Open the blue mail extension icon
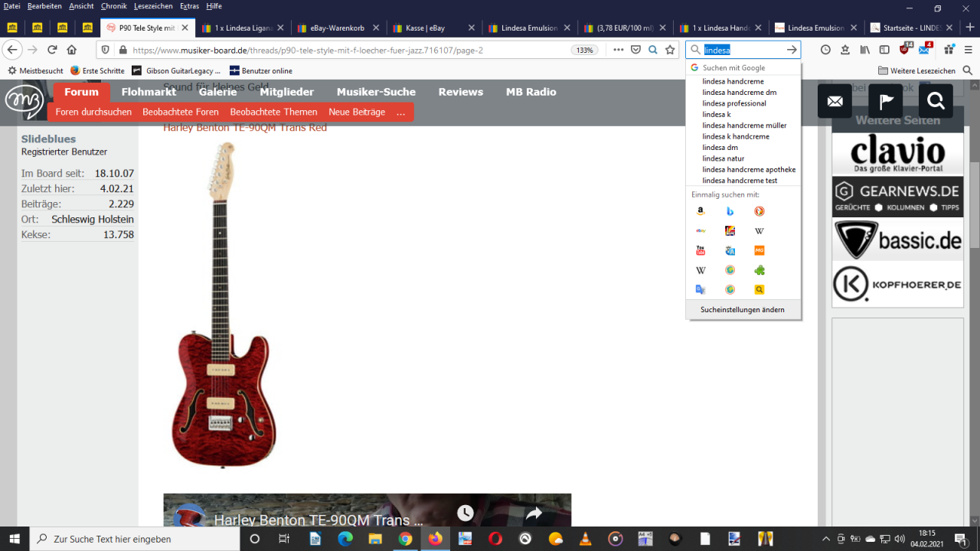Screen dimensions: 980x551 coord(925,49)
